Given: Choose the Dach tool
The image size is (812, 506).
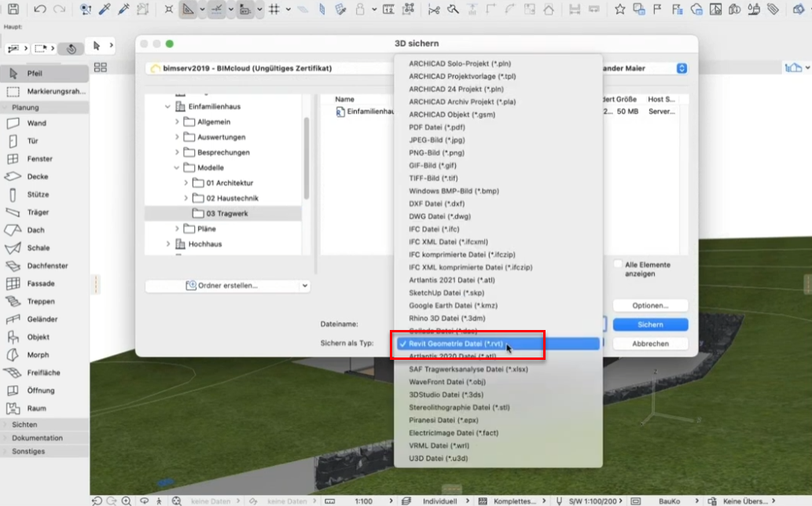Looking at the screenshot, I should [x=35, y=230].
